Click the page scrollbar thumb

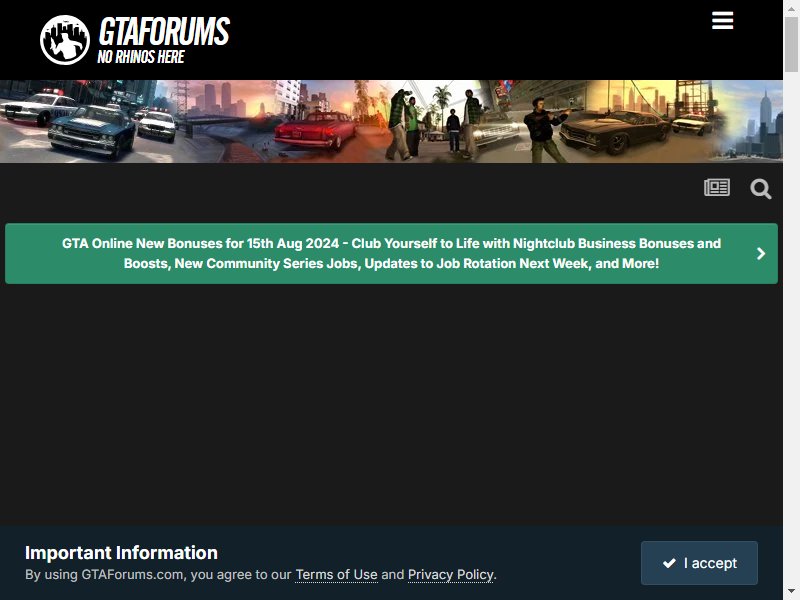pyautogui.click(x=791, y=44)
